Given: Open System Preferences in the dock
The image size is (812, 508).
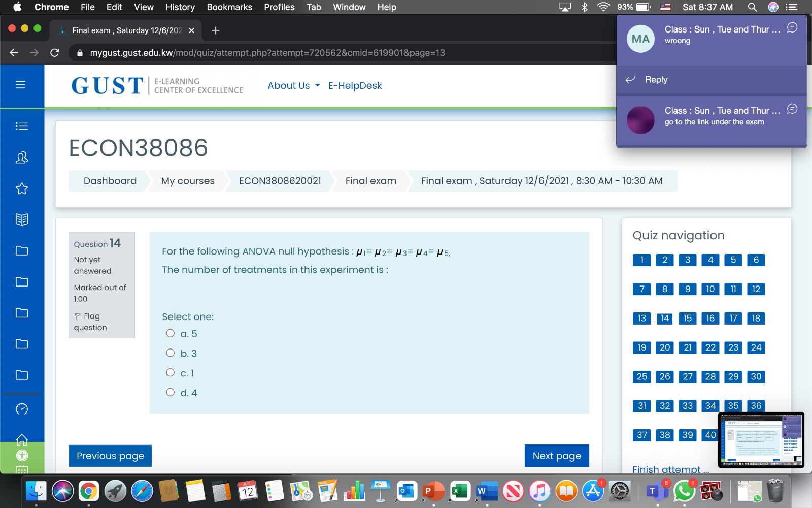Looking at the screenshot, I should (x=619, y=491).
